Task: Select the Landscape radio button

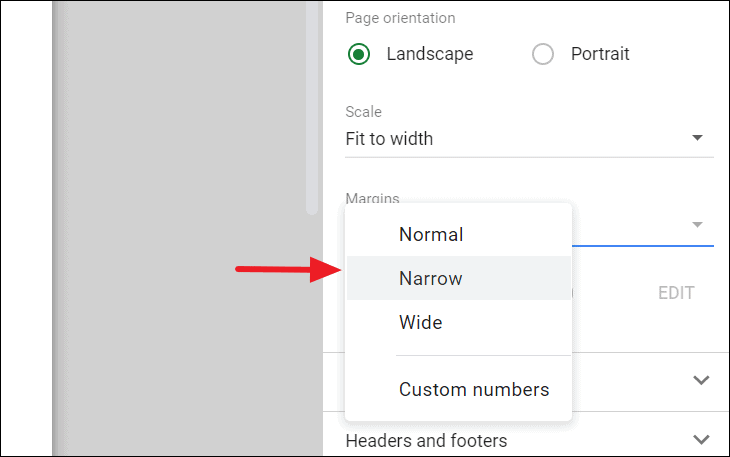Action: pyautogui.click(x=359, y=54)
